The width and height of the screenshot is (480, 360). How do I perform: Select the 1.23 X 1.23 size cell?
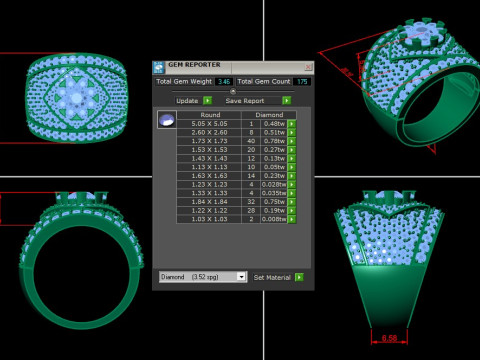pyautogui.click(x=209, y=184)
